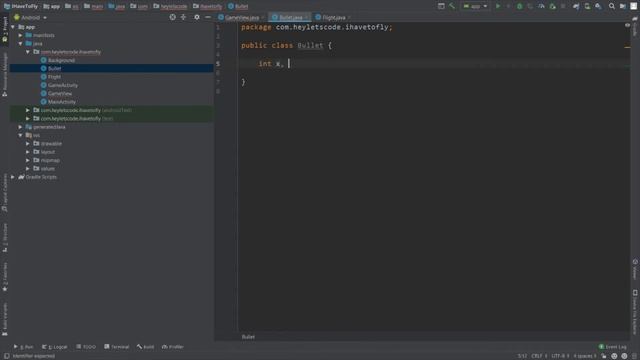Click the 4 spaces indent setting
Viewport: 640px width, 360px height.
(x=584, y=356)
